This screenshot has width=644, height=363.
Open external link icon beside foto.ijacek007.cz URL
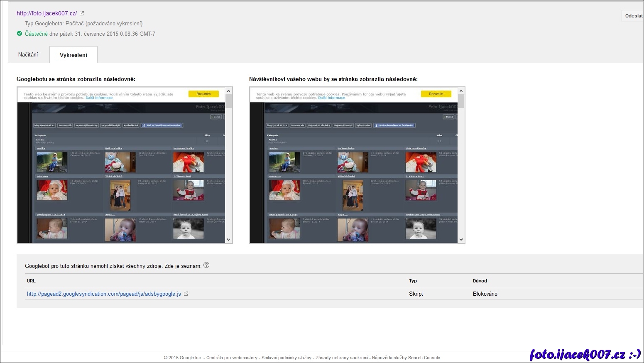click(x=82, y=13)
